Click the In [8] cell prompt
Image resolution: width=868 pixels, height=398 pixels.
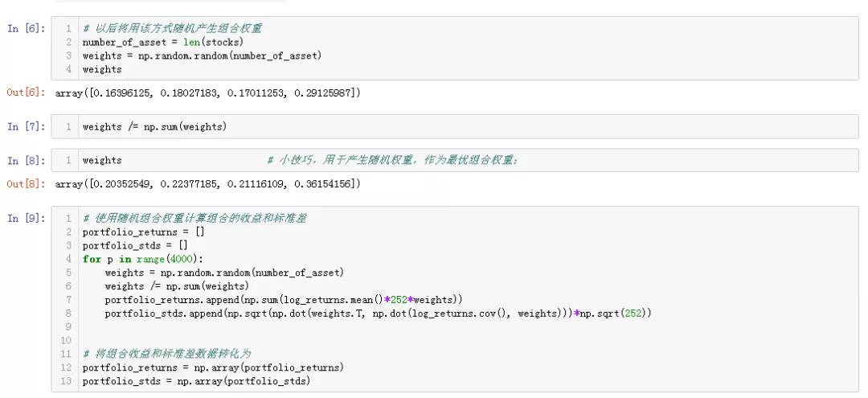[x=27, y=161]
